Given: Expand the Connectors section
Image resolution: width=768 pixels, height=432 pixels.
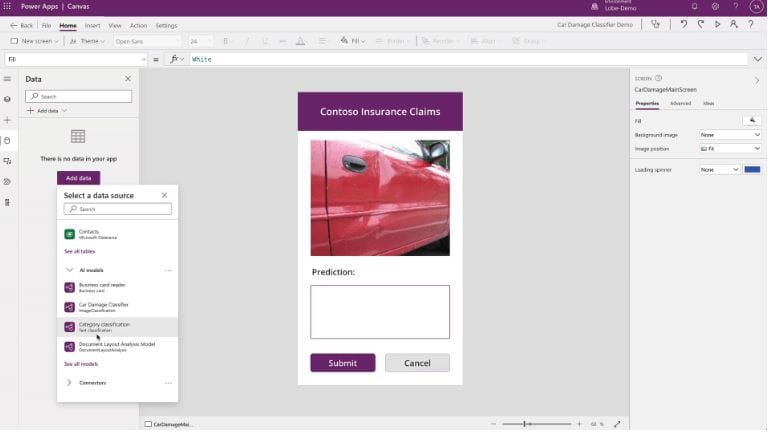Looking at the screenshot, I should click(x=69, y=382).
